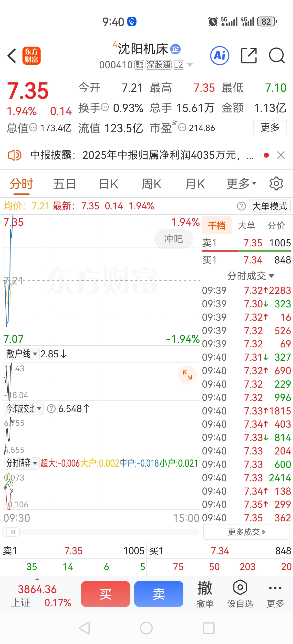Tap the speaker announcement icon
This screenshot has height=644, width=293.
[14, 155]
